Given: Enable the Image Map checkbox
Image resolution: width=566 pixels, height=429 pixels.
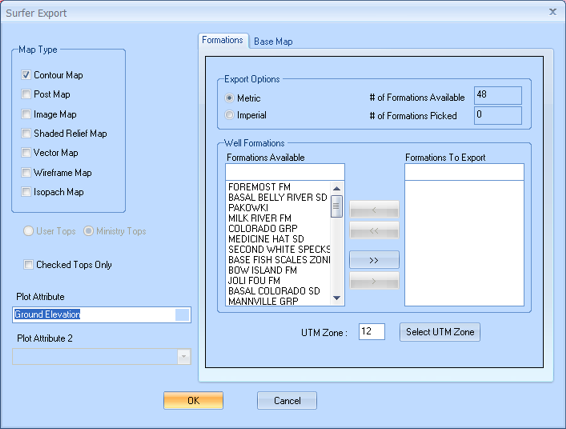Looking at the screenshot, I should point(26,114).
